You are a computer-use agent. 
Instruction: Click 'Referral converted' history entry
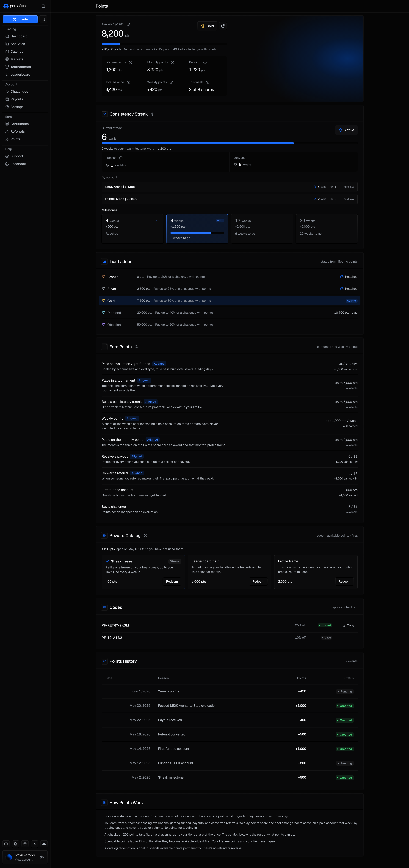tap(230, 734)
